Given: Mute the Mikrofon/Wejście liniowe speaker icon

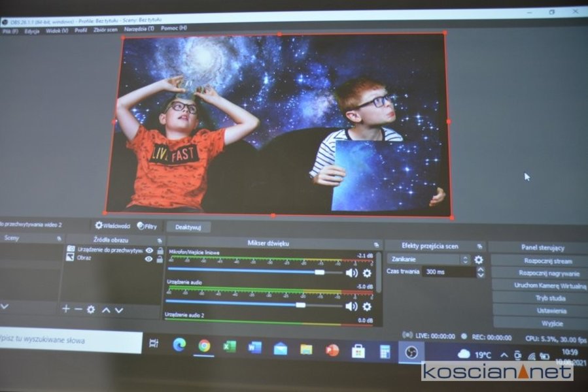Looking at the screenshot, I should 352,273.
